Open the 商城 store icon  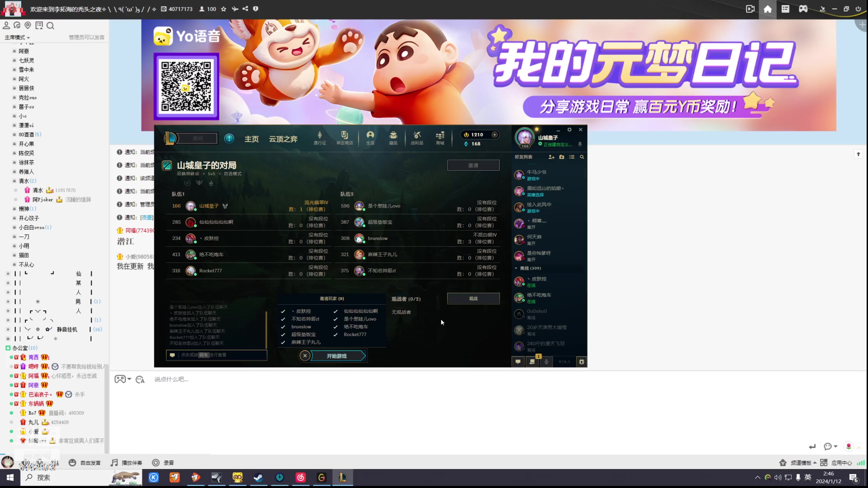tap(440, 138)
